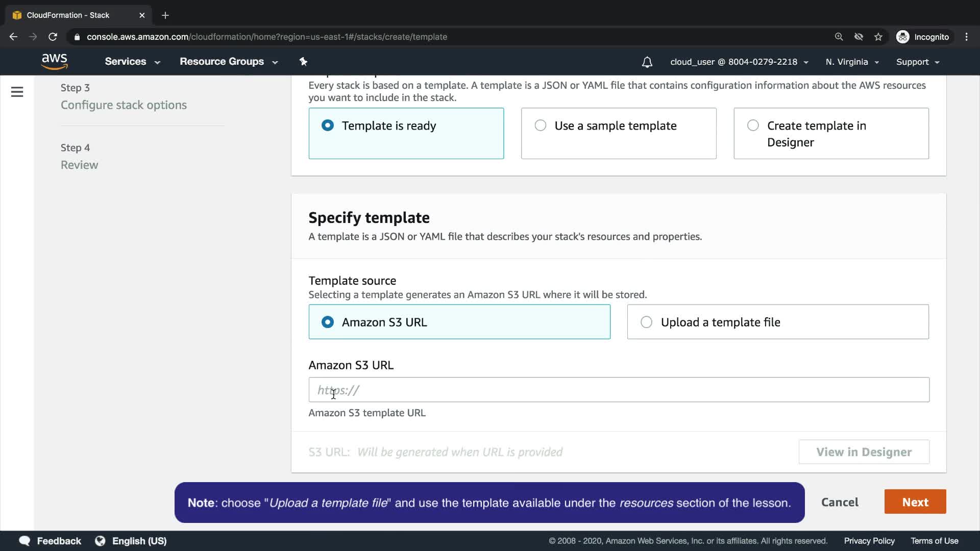Click the orange Next button
The width and height of the screenshot is (980, 551).
pyautogui.click(x=915, y=502)
